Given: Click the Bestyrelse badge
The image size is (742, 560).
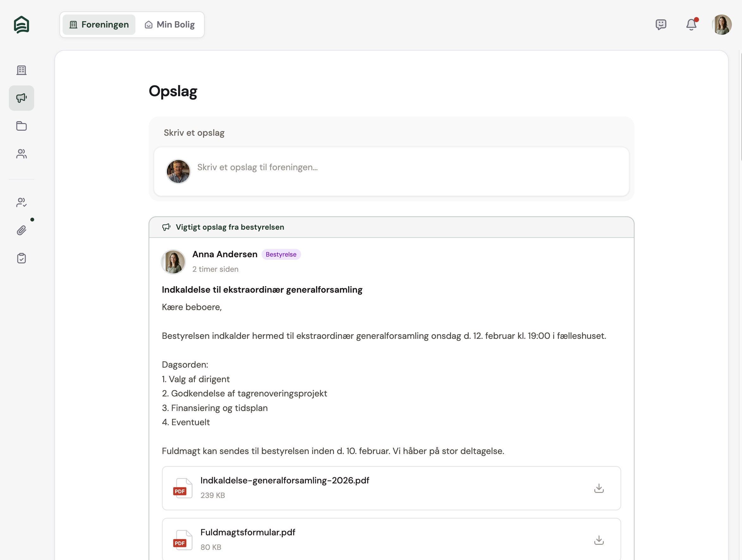Looking at the screenshot, I should coord(281,254).
